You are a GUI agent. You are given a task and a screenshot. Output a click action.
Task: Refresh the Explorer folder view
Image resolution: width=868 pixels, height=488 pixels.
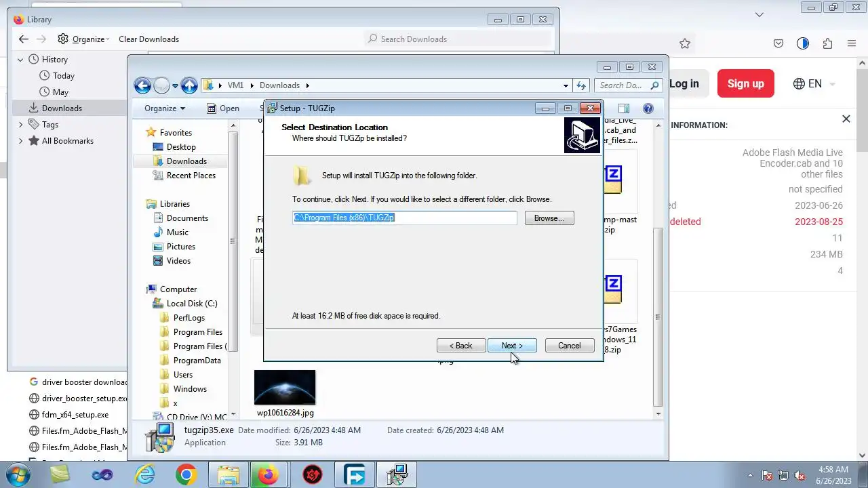coord(581,85)
